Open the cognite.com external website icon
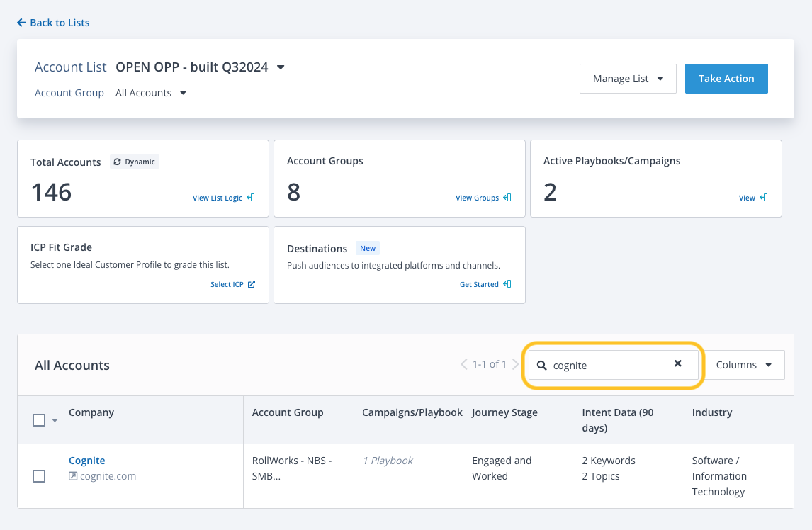The image size is (812, 530). [x=73, y=476]
